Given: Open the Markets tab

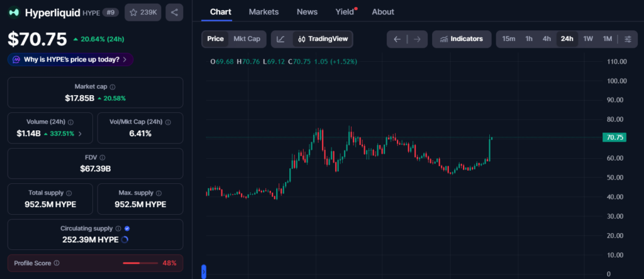Looking at the screenshot, I should [x=264, y=12].
